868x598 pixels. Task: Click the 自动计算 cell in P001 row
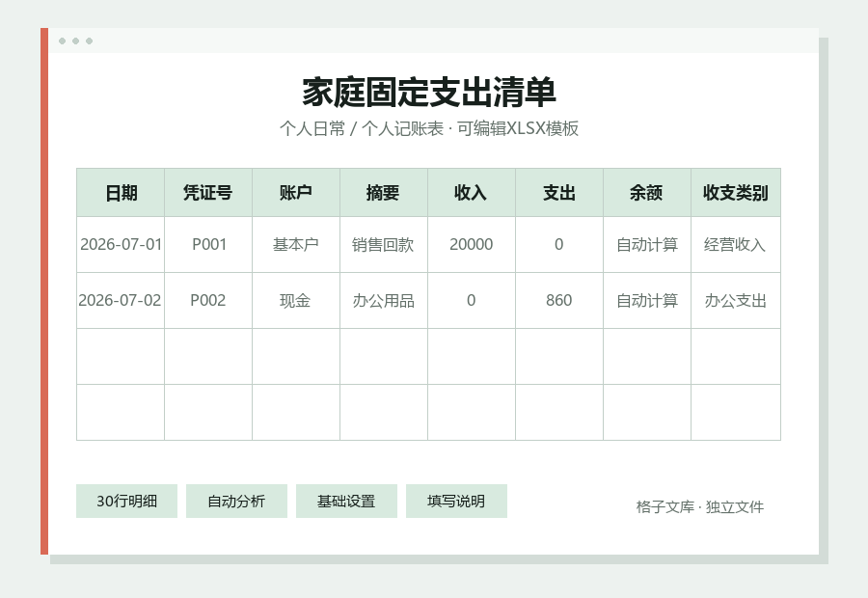(647, 245)
